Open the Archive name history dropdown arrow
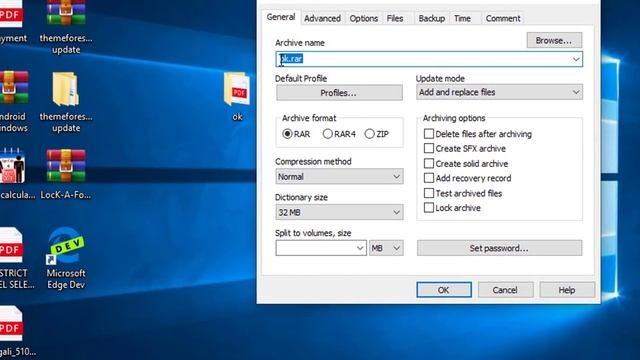 pos(576,59)
